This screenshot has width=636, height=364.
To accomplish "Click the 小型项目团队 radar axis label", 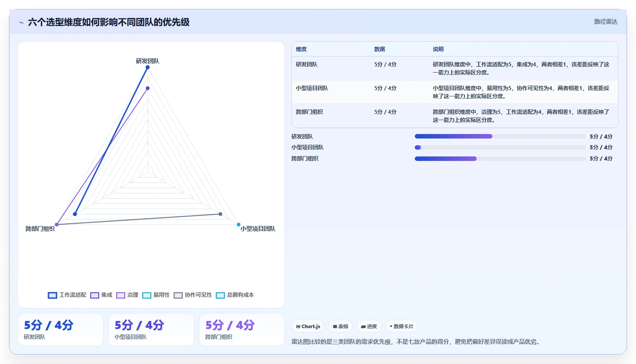I will (258, 229).
